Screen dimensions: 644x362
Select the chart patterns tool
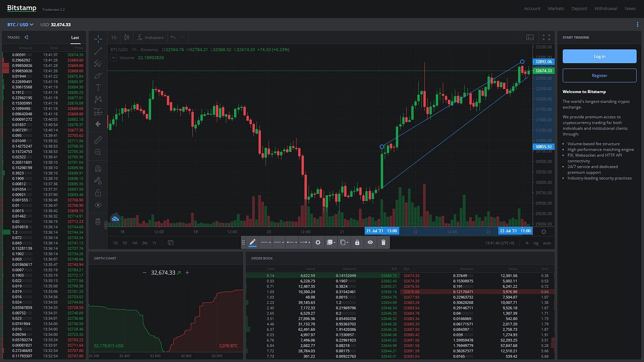98,99
